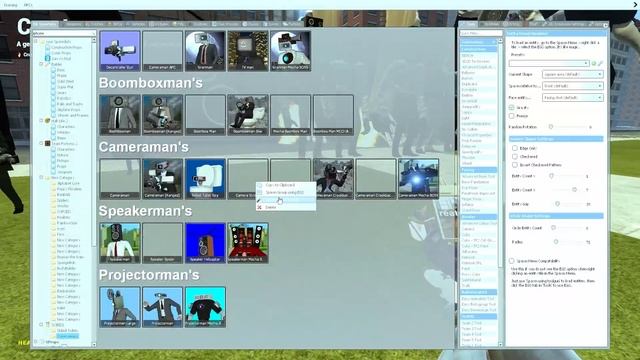Toggle the Freeze checkbox

click(512, 116)
